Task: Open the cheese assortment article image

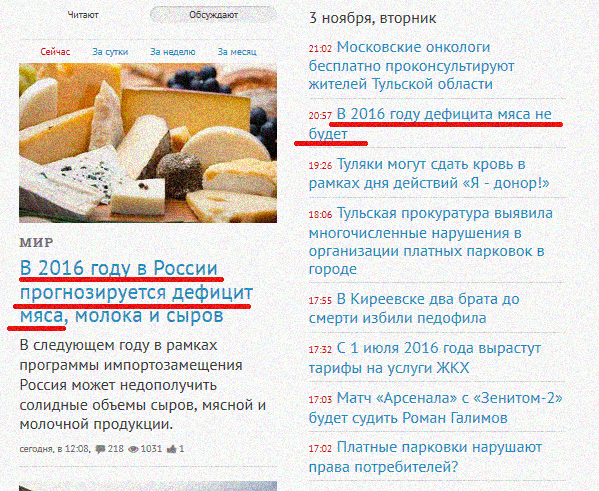Action: pos(148,143)
